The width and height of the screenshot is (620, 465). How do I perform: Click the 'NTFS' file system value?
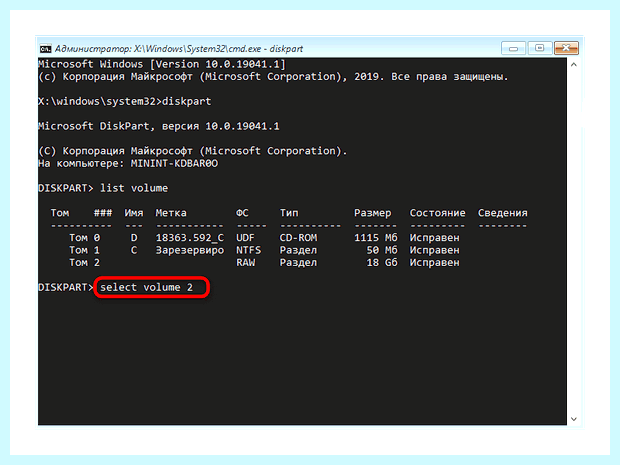pyautogui.click(x=248, y=250)
